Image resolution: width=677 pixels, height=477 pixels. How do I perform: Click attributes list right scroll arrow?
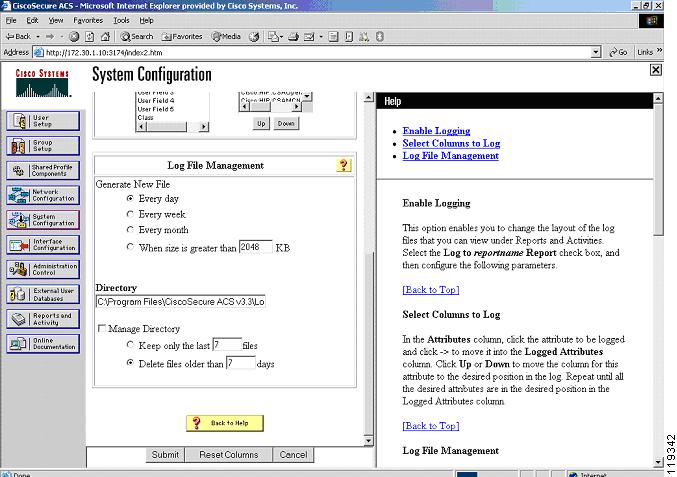[x=204, y=126]
